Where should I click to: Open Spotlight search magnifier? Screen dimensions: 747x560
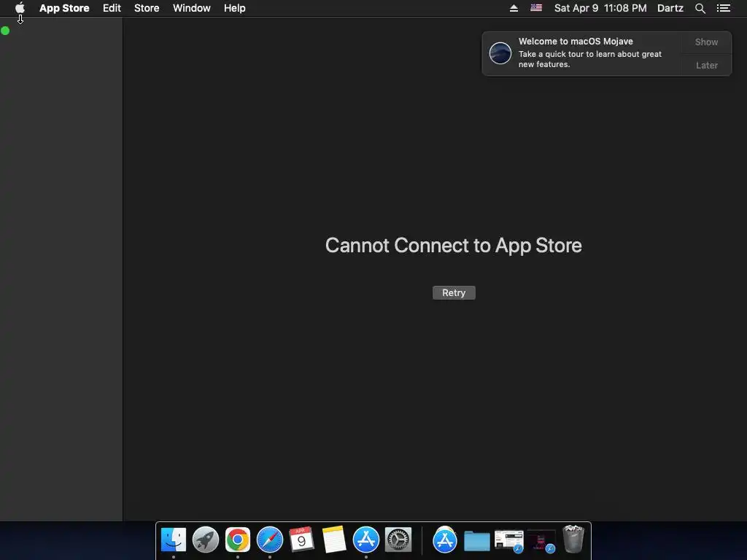700,8
